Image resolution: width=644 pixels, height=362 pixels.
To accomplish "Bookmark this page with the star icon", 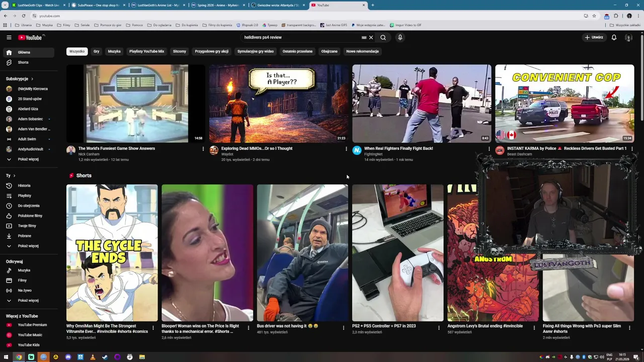I will point(594,16).
